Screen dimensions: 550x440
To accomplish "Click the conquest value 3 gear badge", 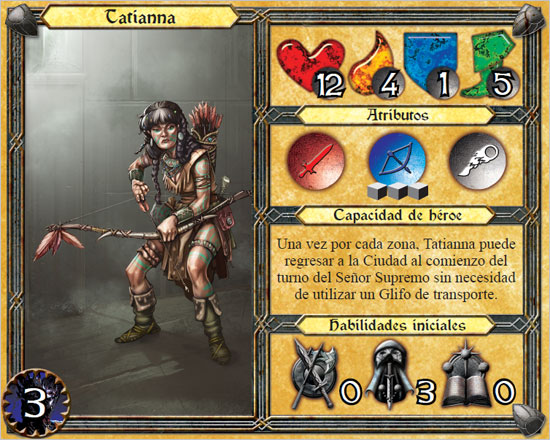I will coord(35,404).
